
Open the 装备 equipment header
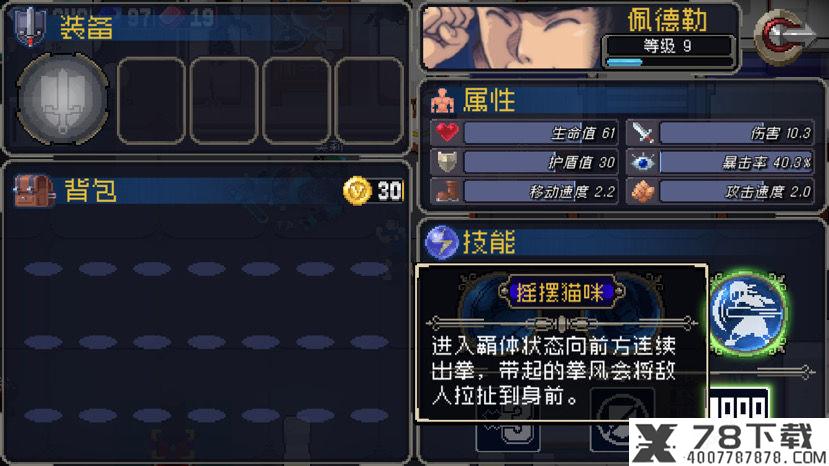(x=86, y=27)
